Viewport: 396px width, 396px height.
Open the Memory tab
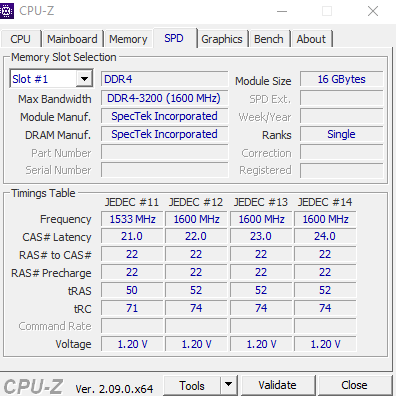[x=128, y=39]
